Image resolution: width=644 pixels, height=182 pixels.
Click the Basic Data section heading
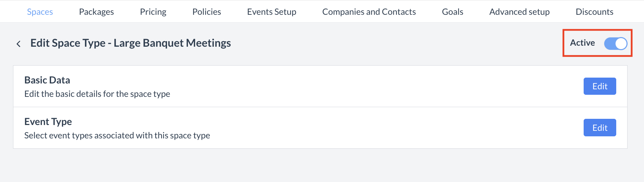click(x=47, y=80)
